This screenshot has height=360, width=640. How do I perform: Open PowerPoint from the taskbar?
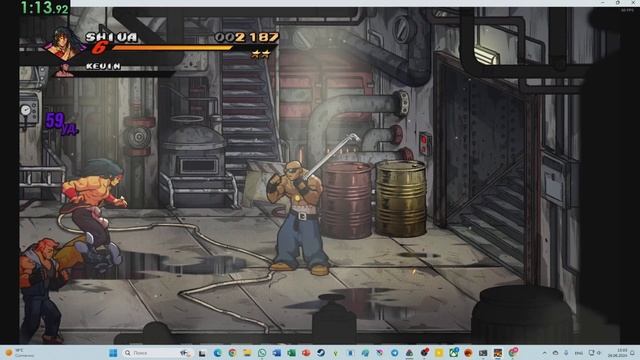coord(306,353)
